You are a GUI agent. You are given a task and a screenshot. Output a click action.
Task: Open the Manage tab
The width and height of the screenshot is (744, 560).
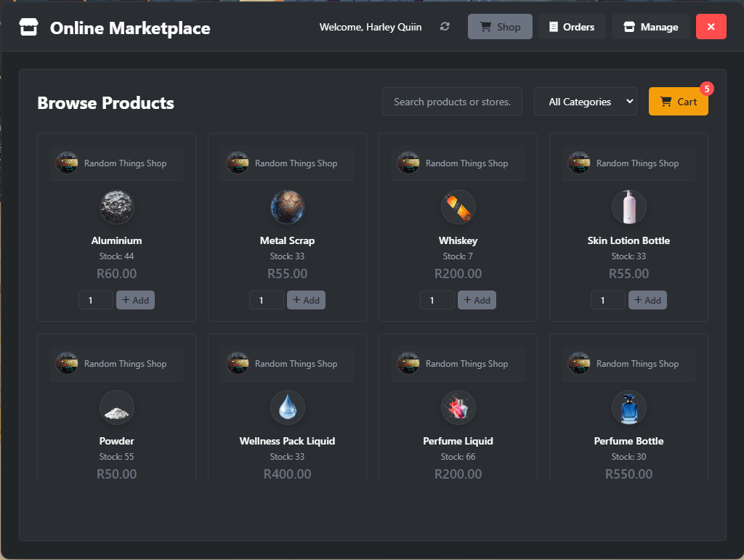tap(650, 27)
